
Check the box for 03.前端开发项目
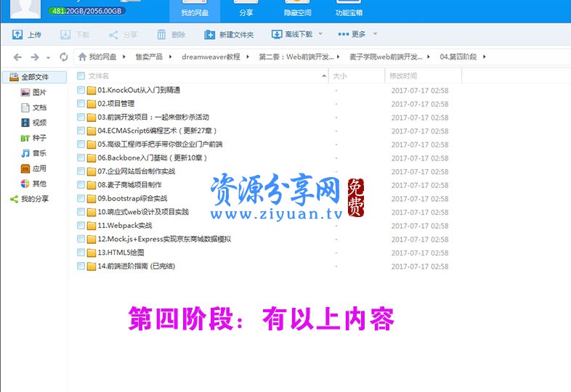(81, 117)
